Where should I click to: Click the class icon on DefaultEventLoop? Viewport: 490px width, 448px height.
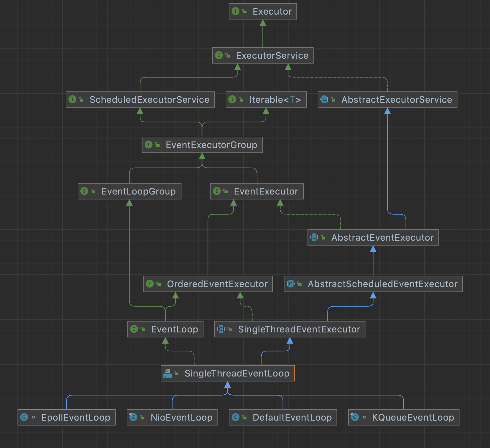click(235, 417)
